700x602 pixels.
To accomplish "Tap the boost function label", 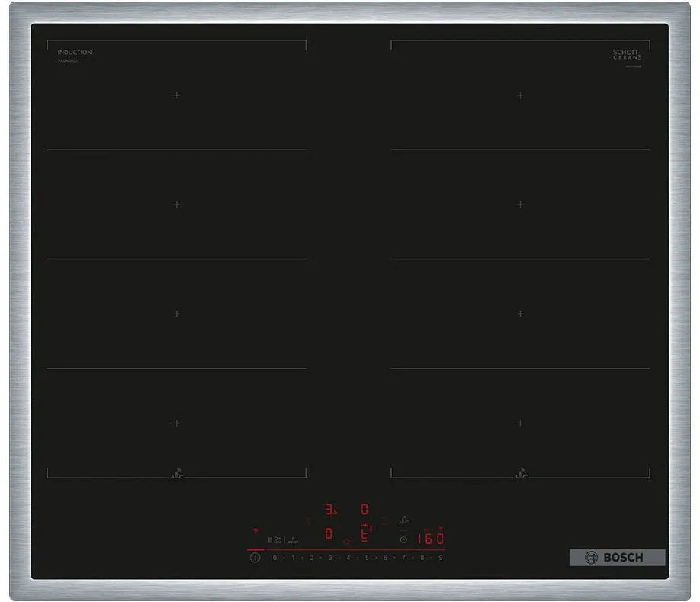I will point(293,540).
